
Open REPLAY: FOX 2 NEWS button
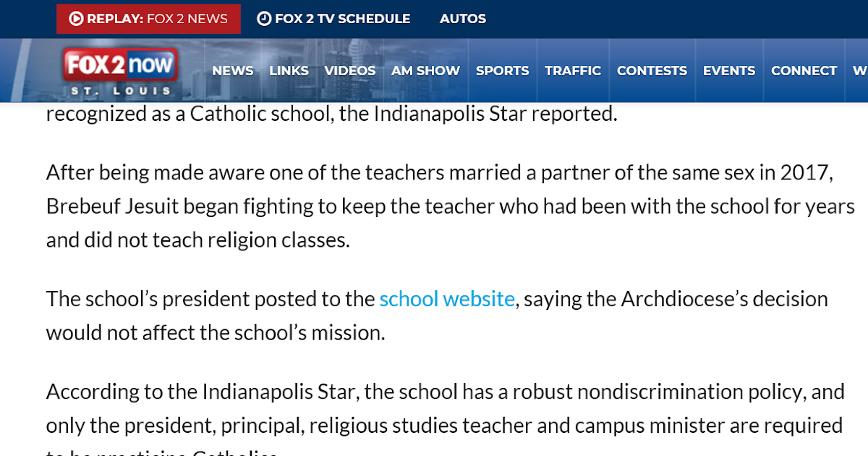click(148, 19)
